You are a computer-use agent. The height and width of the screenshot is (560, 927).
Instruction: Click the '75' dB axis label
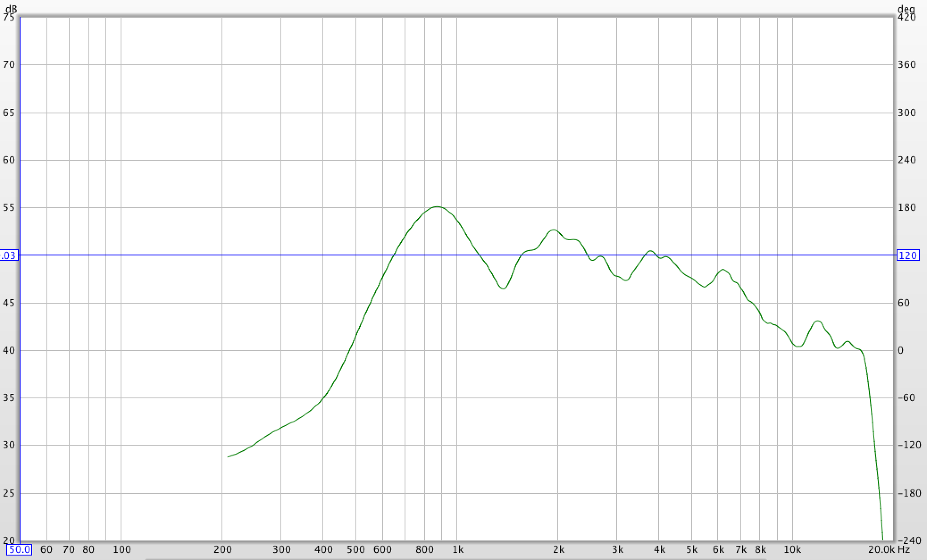[x=9, y=17]
